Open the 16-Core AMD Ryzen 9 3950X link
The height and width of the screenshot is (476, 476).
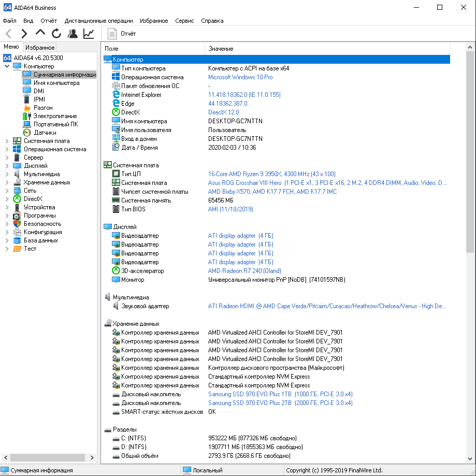pos(272,174)
